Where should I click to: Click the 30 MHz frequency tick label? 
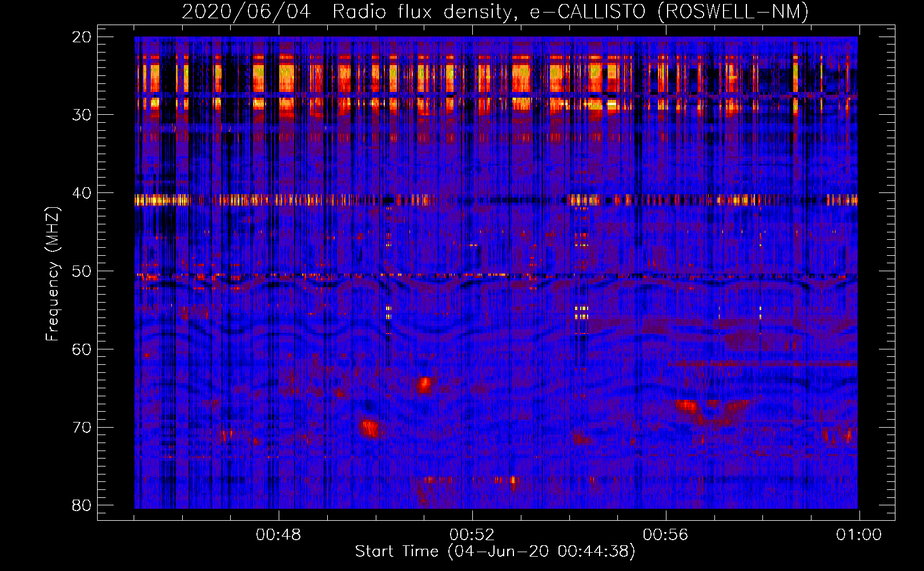(x=82, y=115)
